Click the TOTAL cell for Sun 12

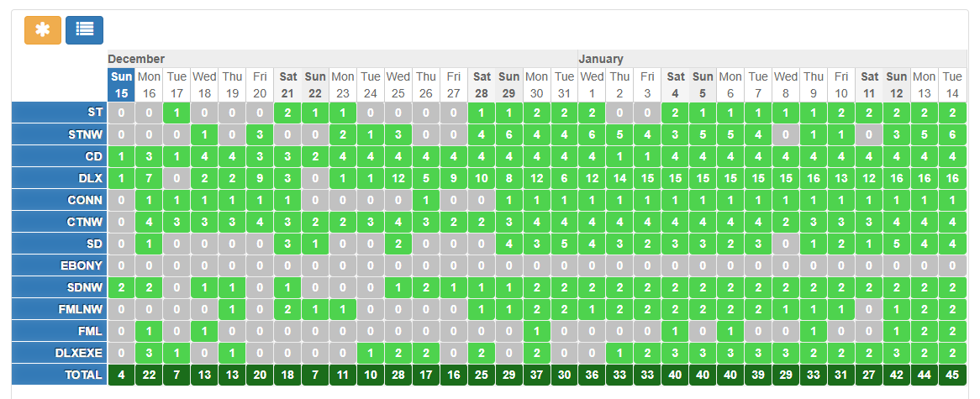coord(897,375)
